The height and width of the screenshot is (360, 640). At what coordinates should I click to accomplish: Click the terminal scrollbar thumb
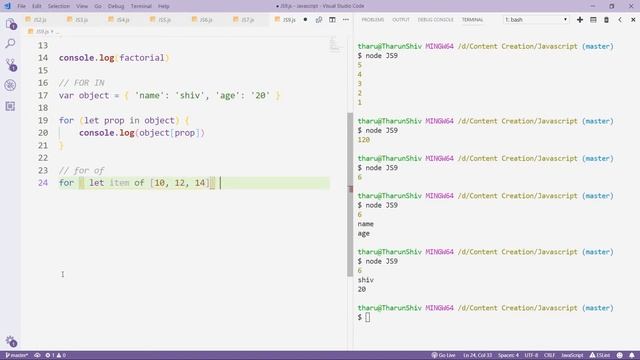(x=350, y=194)
